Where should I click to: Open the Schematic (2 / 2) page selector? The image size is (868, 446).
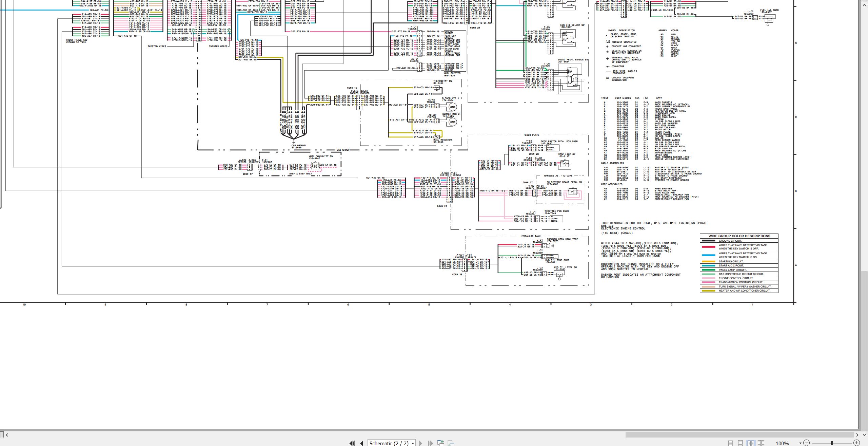click(392, 443)
